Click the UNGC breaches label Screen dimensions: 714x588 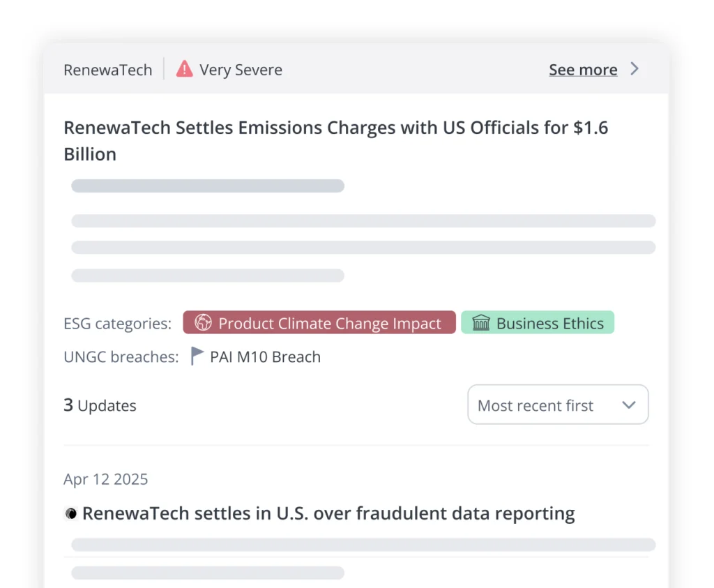point(121,357)
